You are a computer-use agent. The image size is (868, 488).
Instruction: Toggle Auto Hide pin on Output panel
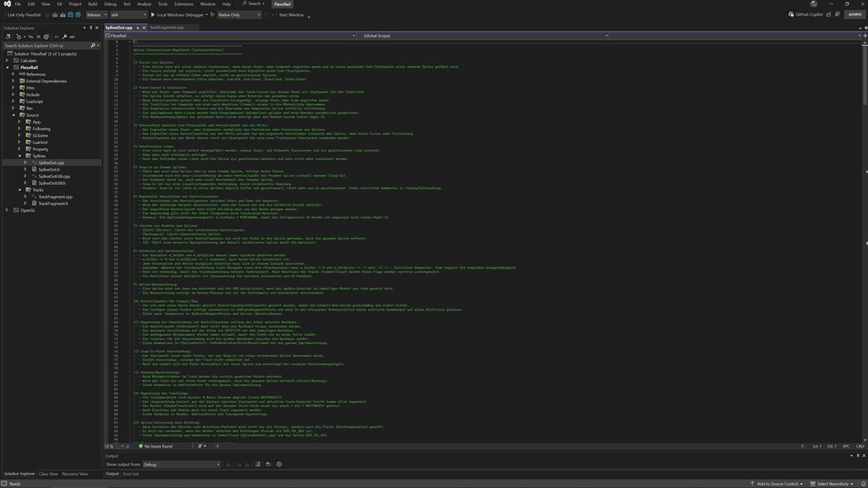point(858,456)
